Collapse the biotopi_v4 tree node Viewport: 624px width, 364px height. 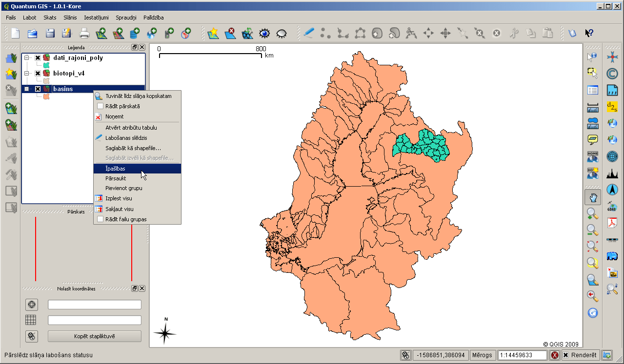27,74
